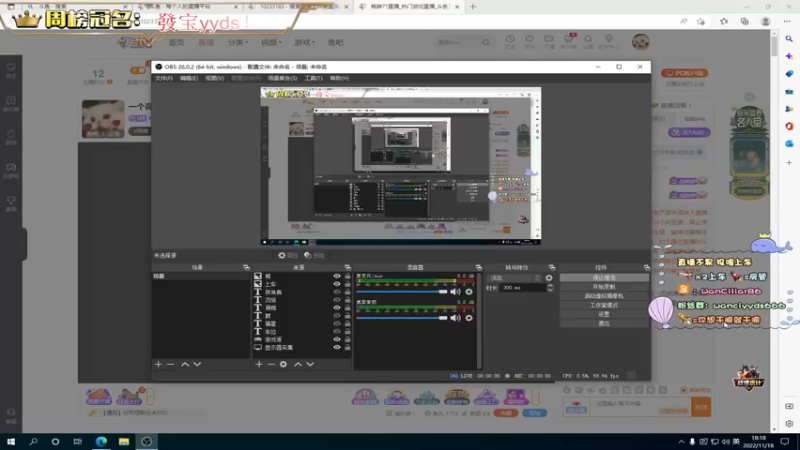The image size is (800, 450).
Task: Click the Douyu user avatar in header
Action: (641, 42)
